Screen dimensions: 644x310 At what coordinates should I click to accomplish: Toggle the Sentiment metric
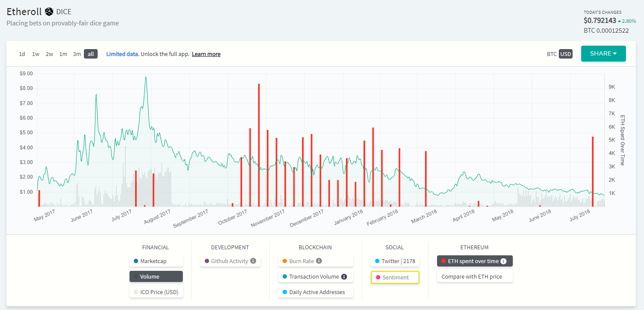[x=395, y=277]
